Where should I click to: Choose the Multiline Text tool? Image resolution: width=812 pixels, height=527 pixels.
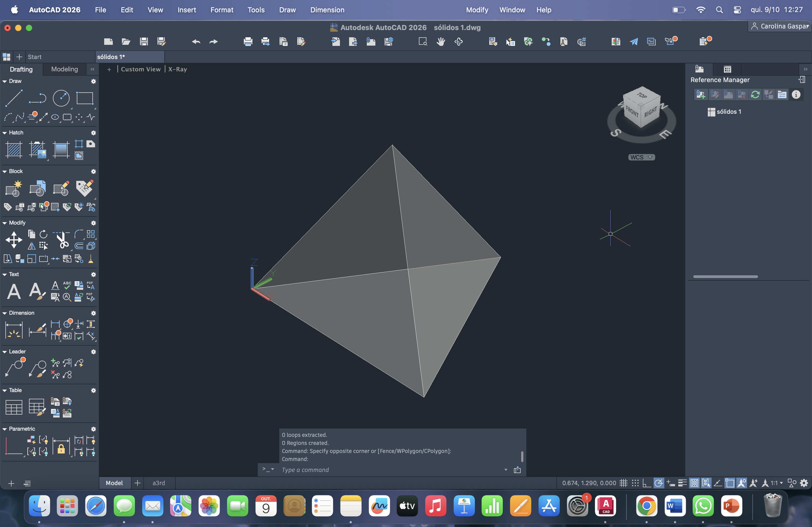coord(14,291)
